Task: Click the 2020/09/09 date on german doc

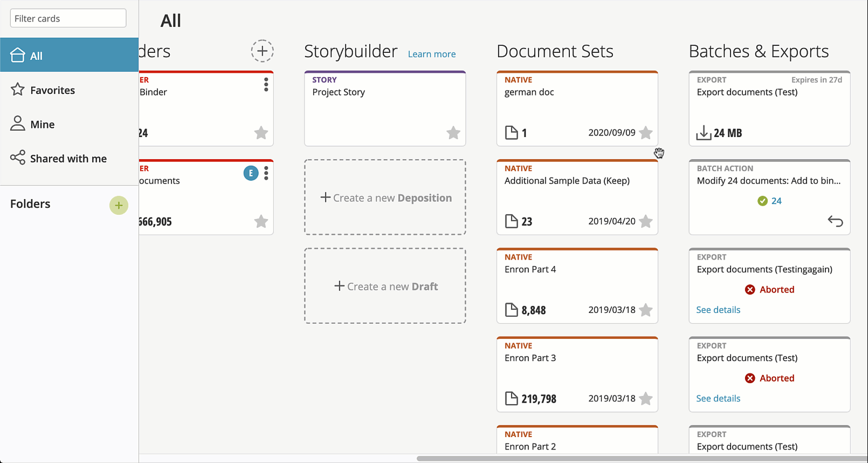Action: tap(612, 133)
